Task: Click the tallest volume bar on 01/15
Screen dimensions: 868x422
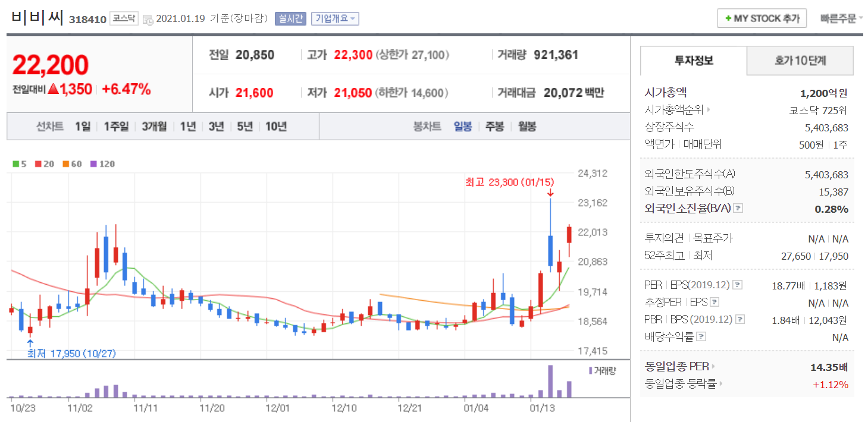Action: point(550,381)
